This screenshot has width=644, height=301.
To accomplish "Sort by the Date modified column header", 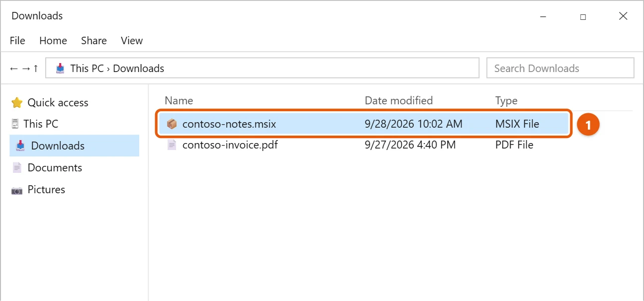I will click(399, 100).
